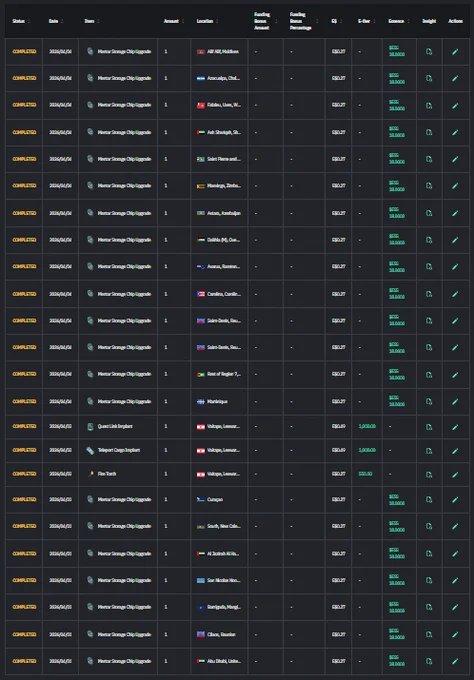Edit the Azerbaijan row entry
Image resolution: width=474 pixels, height=680 pixels.
pos(455,213)
